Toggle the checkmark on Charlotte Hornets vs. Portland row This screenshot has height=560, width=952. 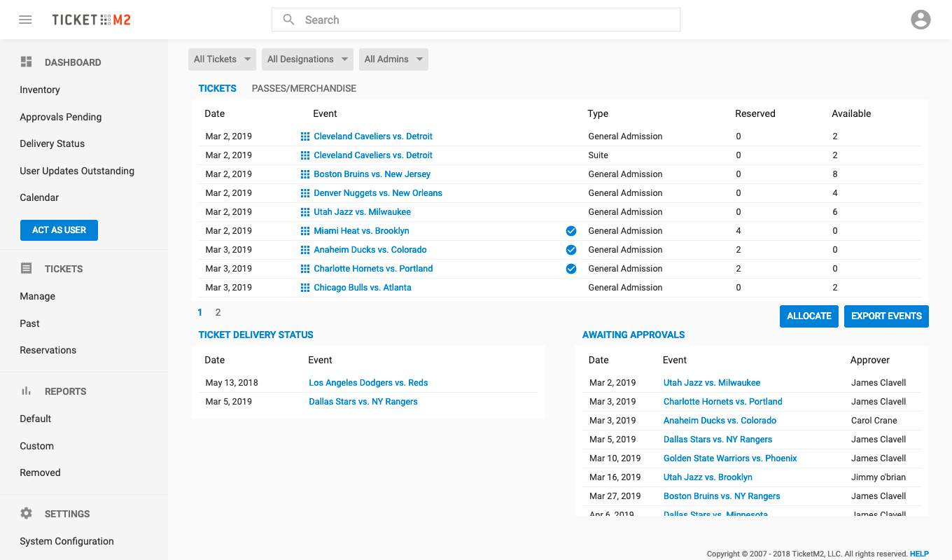coord(571,269)
